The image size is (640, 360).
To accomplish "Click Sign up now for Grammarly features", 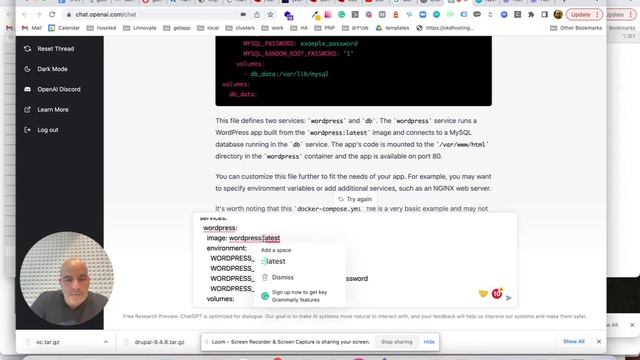I will pos(299,296).
